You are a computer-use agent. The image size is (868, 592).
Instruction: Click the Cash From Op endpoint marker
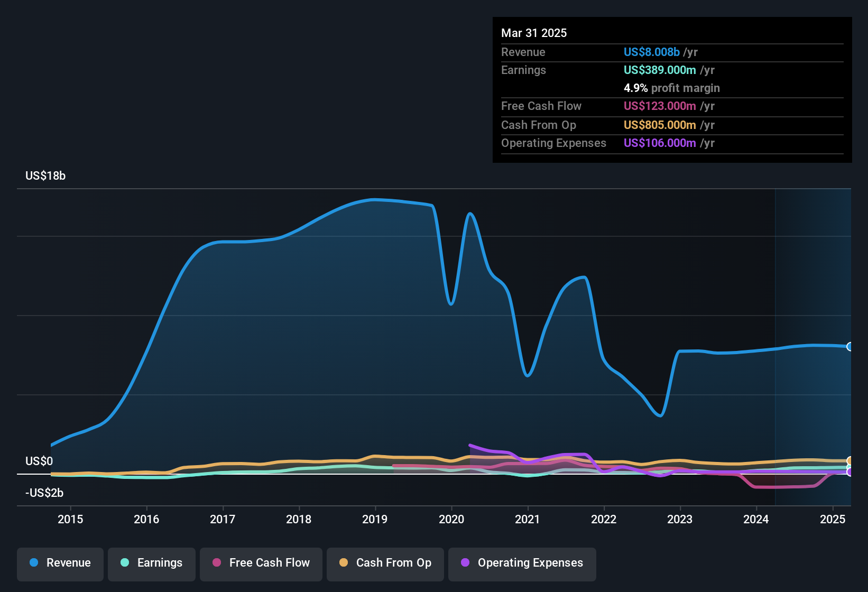850,461
